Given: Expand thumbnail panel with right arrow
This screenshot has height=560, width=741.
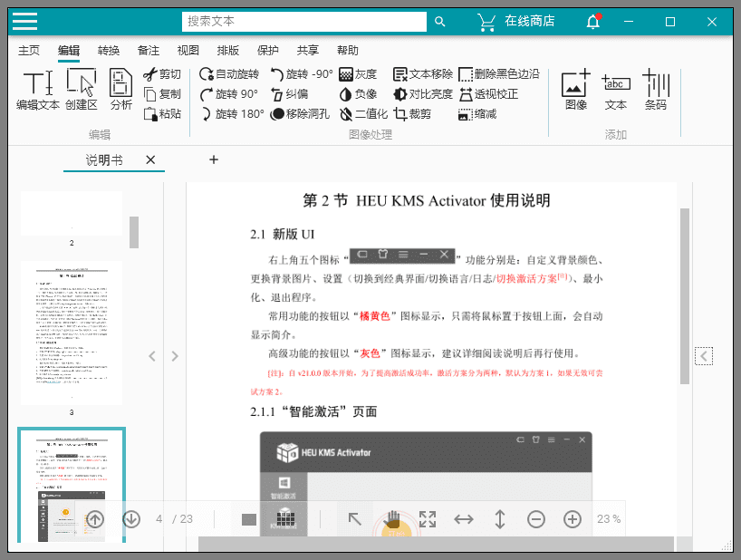Looking at the screenshot, I should tap(175, 356).
